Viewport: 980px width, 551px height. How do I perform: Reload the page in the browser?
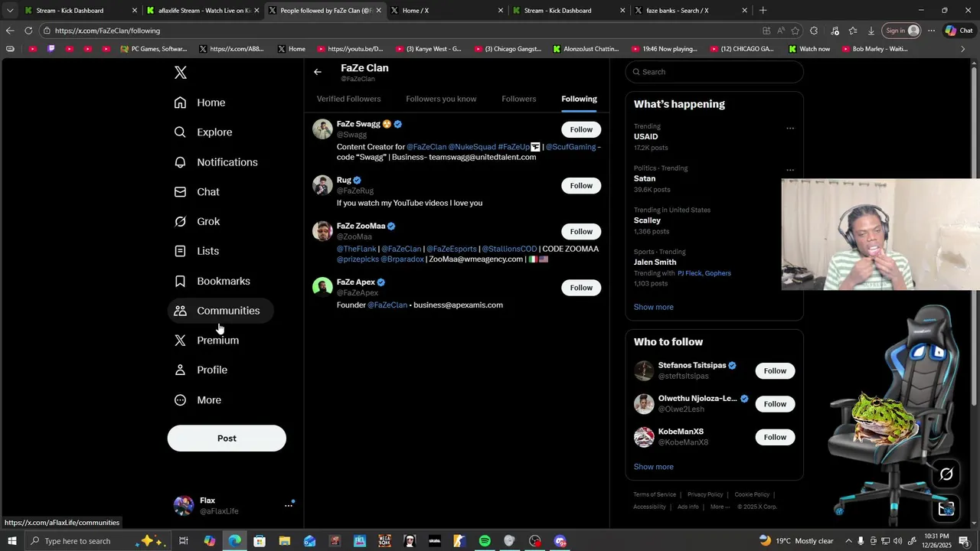click(28, 31)
